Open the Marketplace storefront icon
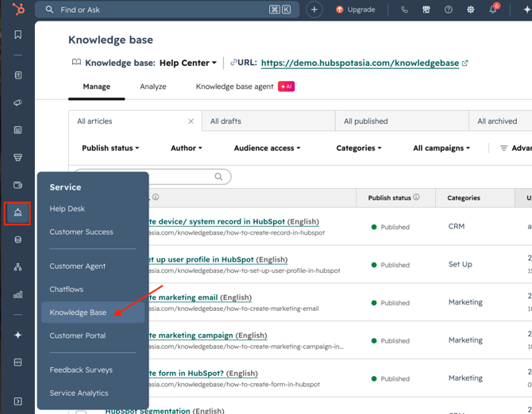The image size is (532, 414). click(426, 10)
